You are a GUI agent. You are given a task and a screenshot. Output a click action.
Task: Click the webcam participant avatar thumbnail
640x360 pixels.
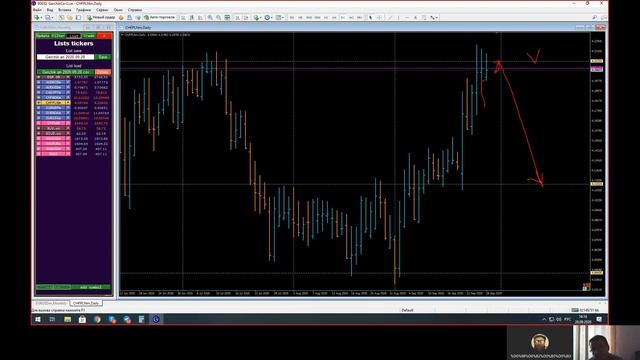[540, 342]
